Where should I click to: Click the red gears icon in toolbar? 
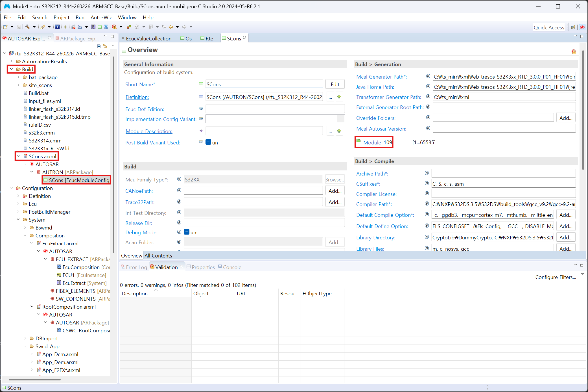129,27
